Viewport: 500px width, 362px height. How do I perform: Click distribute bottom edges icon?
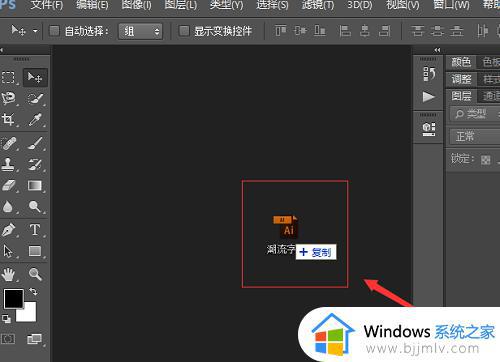(x=457, y=31)
